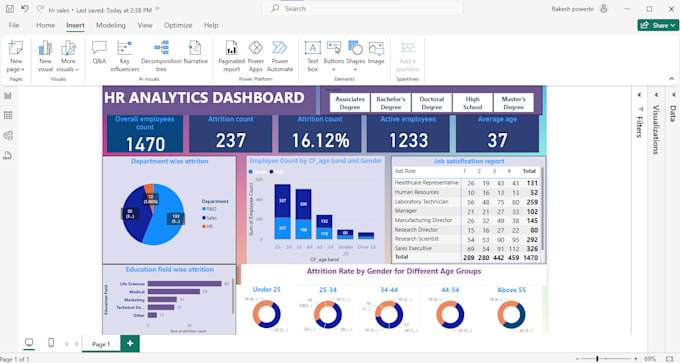This screenshot has width=680, height=363.
Task: Click the Overall employees count card 1470
Action: coord(145,134)
